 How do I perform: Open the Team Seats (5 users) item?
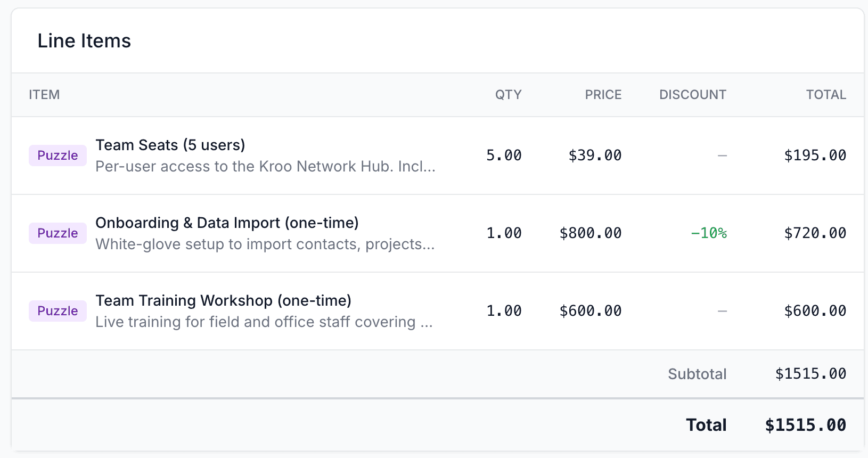170,145
